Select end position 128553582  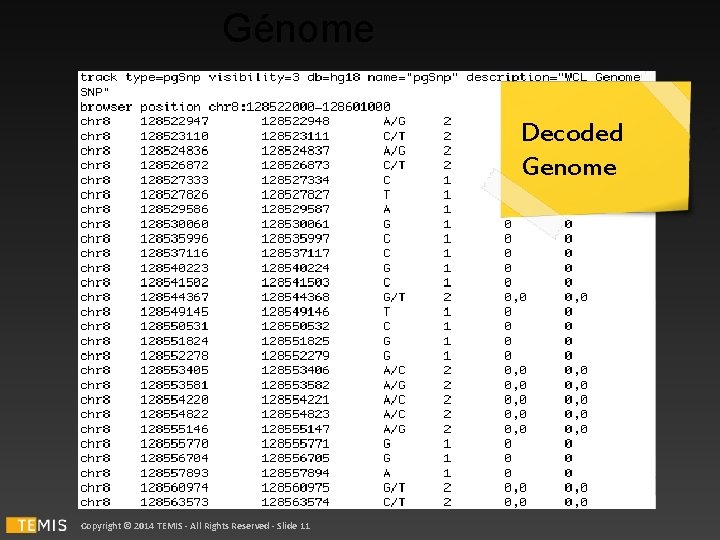(295, 385)
